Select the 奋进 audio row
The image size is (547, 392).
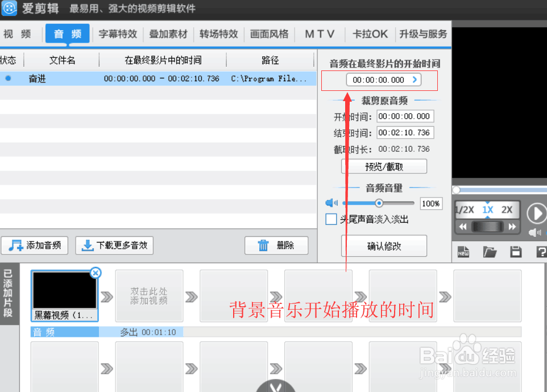click(158, 79)
